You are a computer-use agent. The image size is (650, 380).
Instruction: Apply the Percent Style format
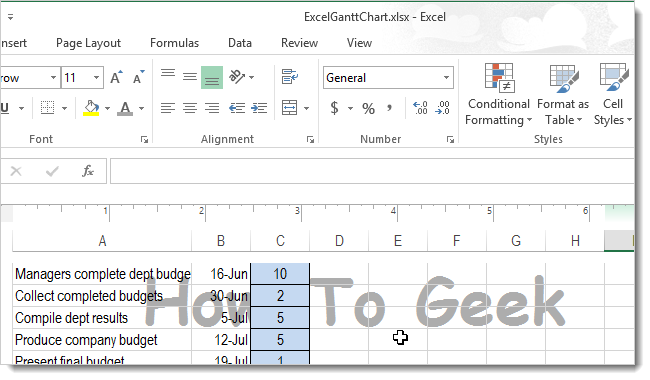coord(368,109)
